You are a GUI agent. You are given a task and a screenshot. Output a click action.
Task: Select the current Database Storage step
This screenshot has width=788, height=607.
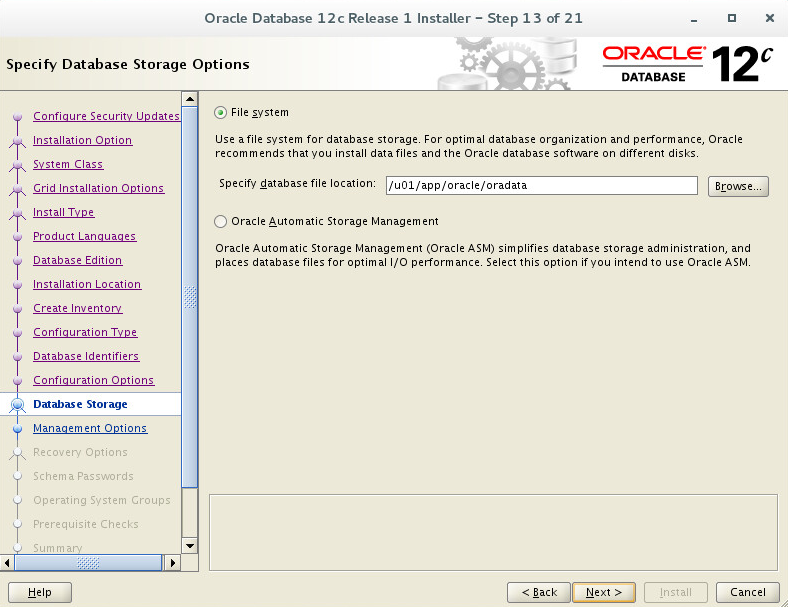(80, 404)
